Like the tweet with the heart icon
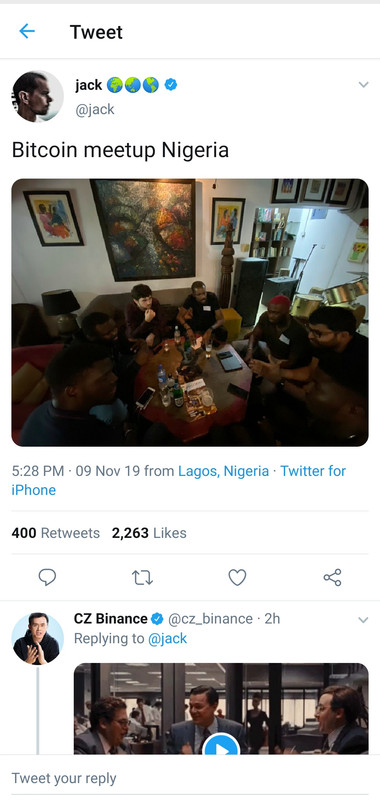This screenshot has height=800, width=380. tap(237, 578)
